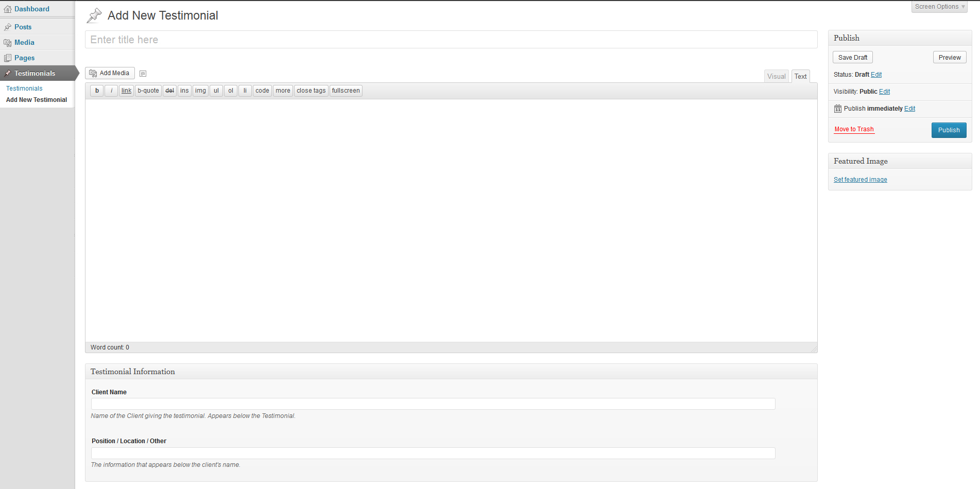The height and width of the screenshot is (489, 980).
Task: Click the Posts pushpin icon
Action: click(8, 27)
